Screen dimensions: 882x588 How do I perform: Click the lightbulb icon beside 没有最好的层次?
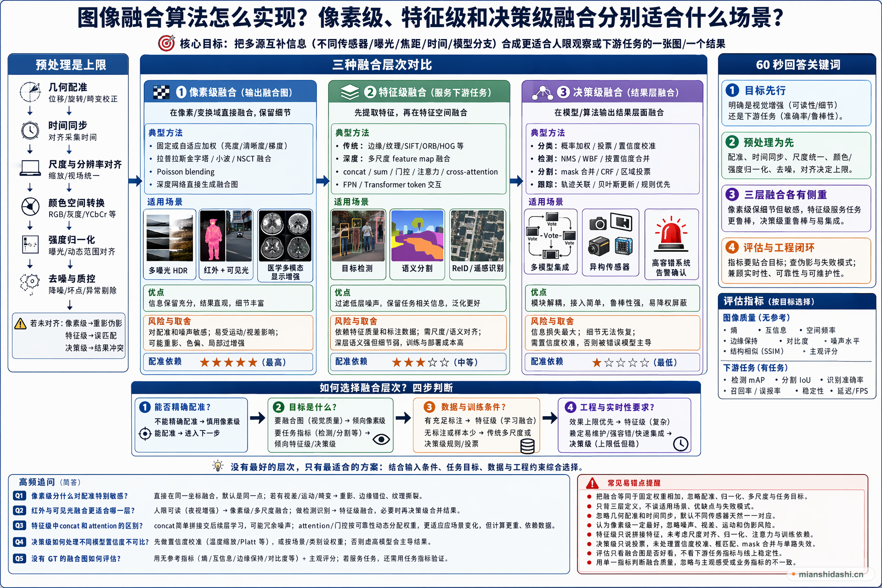218,466
